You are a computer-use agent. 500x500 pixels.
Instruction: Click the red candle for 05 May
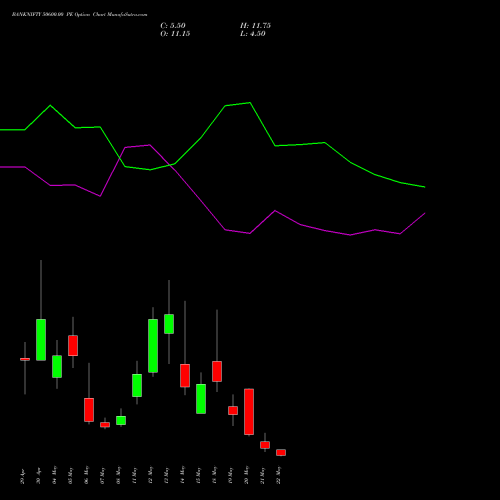click(73, 345)
